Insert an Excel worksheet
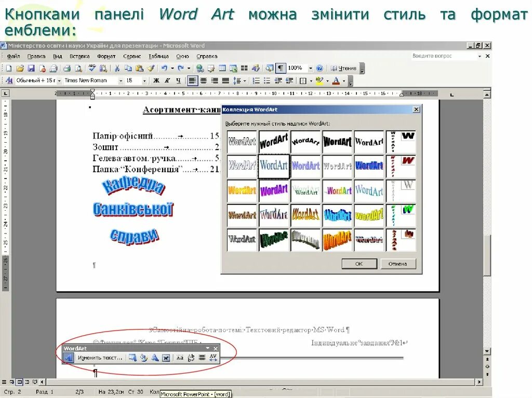This screenshot has height=398, width=532. [x=233, y=68]
